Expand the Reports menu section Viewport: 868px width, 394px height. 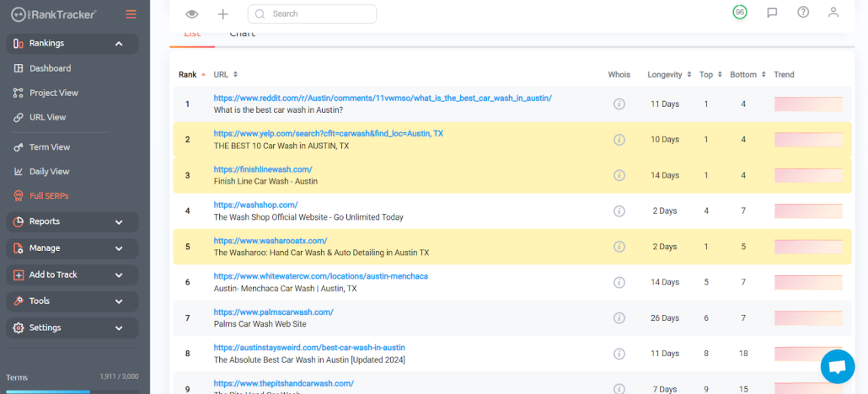72,222
